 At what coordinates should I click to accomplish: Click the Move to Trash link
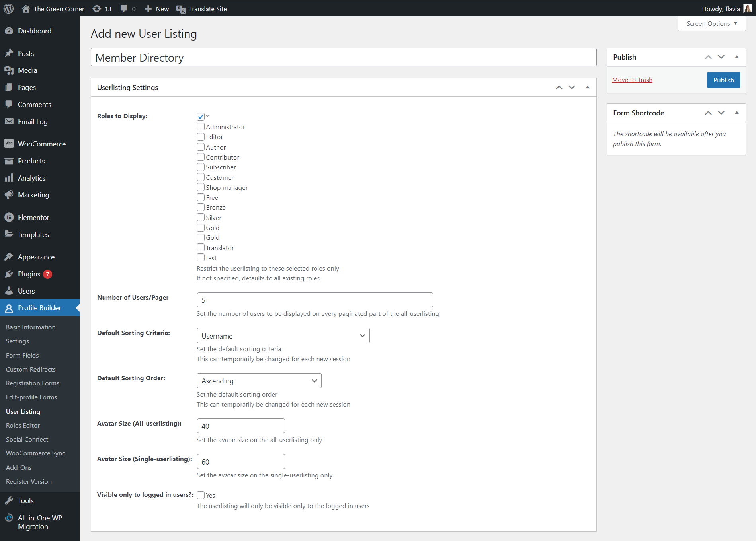pyautogui.click(x=632, y=80)
